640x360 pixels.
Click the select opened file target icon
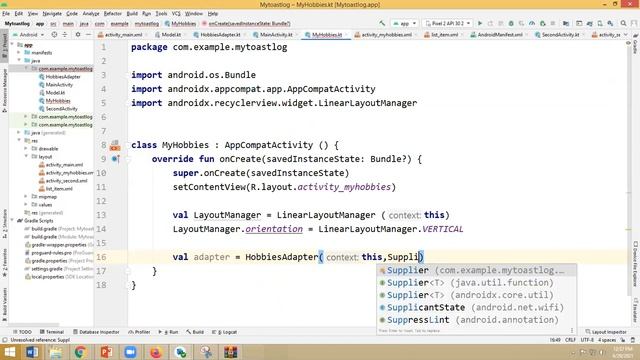[54, 35]
